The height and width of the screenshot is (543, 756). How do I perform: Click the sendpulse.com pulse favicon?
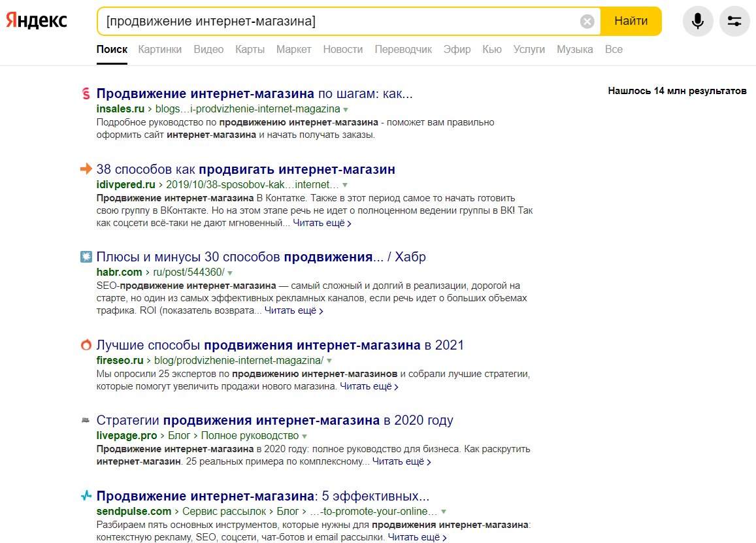pos(86,495)
